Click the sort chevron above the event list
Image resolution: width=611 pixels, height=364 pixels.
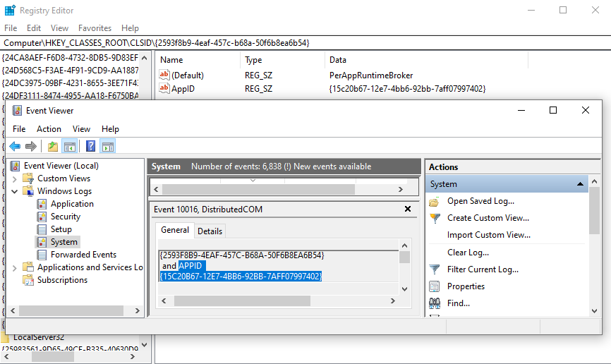coord(253,181)
